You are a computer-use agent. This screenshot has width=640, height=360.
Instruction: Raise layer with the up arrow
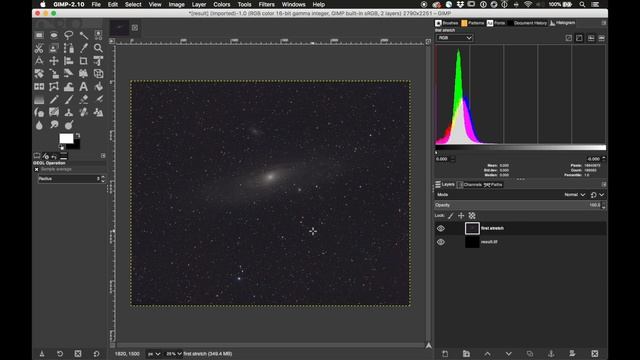[x=487, y=353]
